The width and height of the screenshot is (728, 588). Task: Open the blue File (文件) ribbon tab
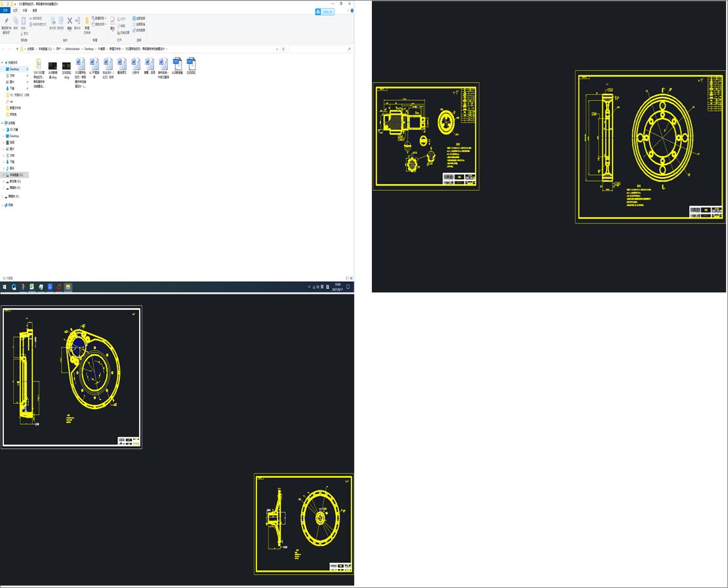[x=5, y=10]
